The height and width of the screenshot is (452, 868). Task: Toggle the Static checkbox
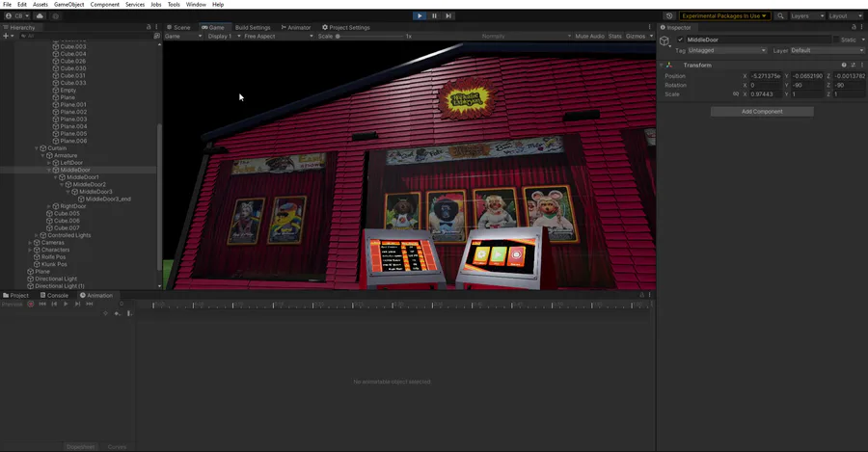[x=836, y=40]
